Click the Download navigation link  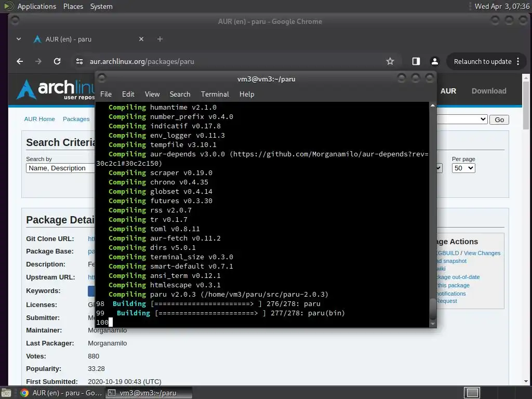[489, 91]
